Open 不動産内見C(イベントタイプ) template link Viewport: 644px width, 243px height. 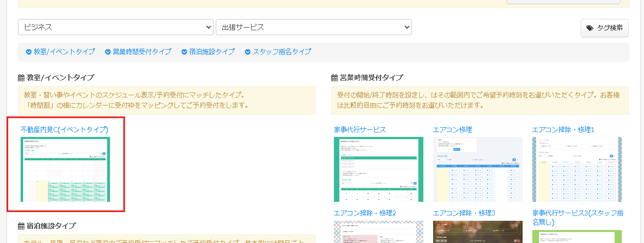coord(65,129)
